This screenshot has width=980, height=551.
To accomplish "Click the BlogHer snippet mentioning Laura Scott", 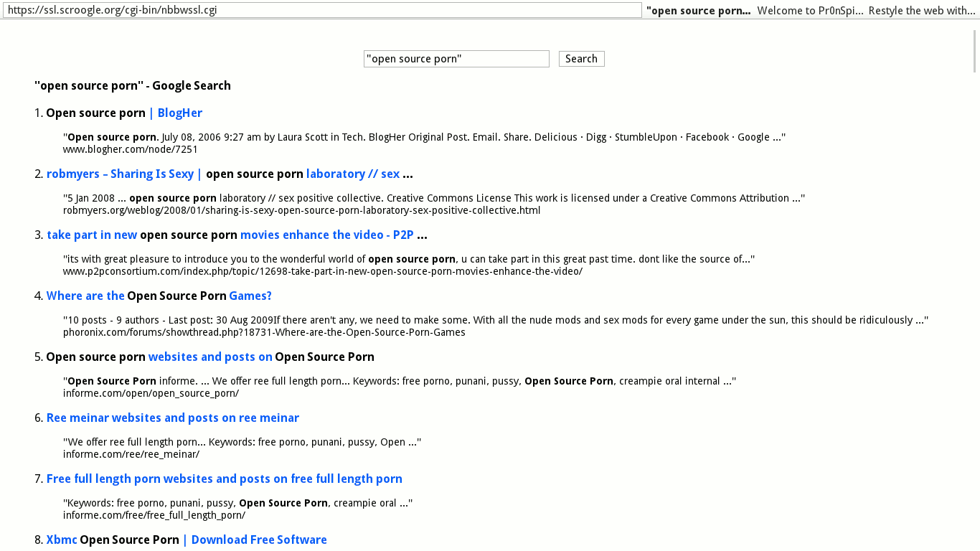I will [x=425, y=137].
